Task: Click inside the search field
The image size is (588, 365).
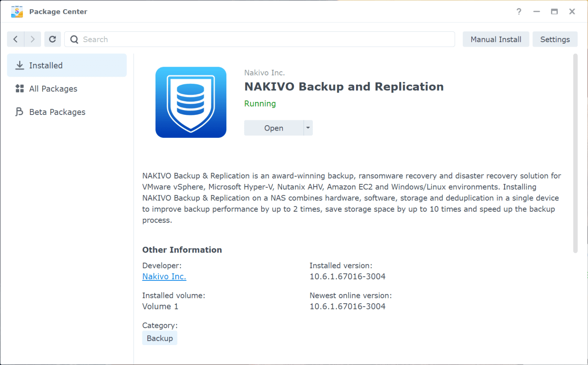Action: tap(230, 39)
